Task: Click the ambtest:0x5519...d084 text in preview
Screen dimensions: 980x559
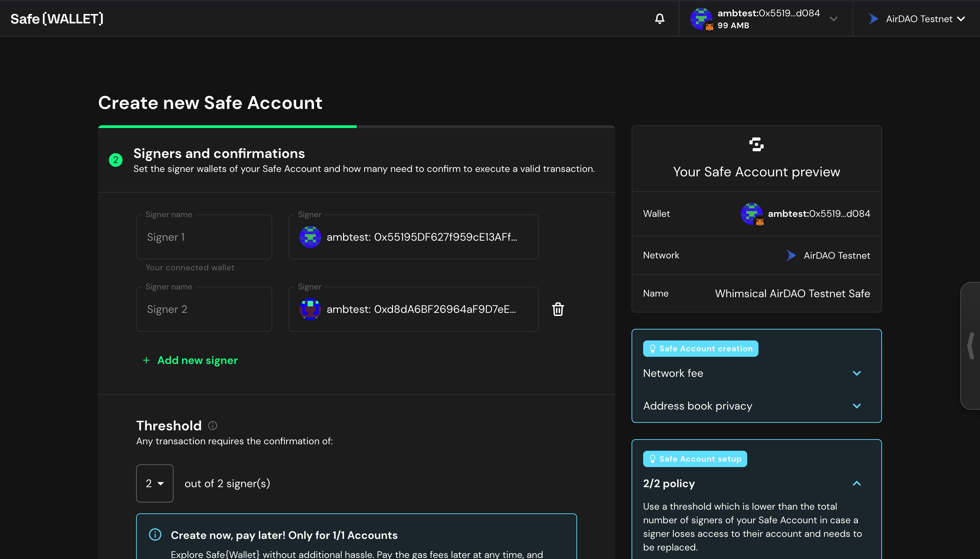Action: (x=819, y=214)
